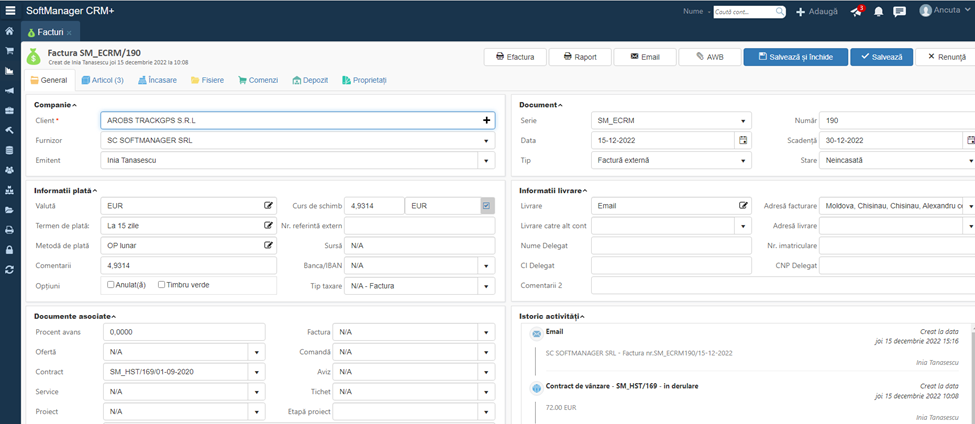The width and height of the screenshot is (975, 424).
Task: Go to the home icon in sidebar
Action: click(x=9, y=31)
